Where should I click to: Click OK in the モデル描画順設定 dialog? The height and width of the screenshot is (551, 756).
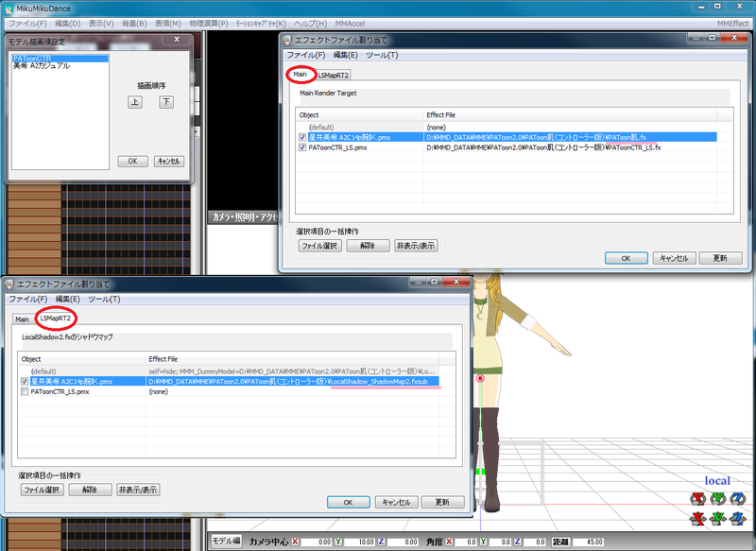pos(132,161)
